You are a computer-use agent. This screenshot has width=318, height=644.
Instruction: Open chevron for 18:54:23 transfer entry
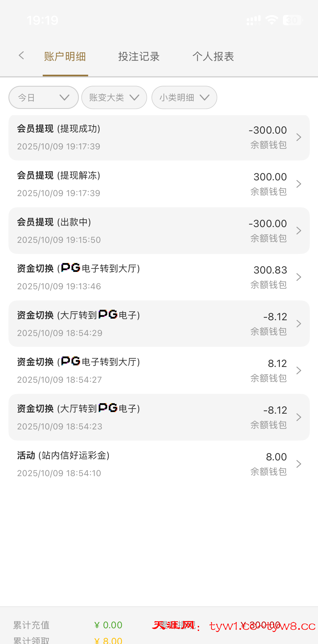pos(299,417)
